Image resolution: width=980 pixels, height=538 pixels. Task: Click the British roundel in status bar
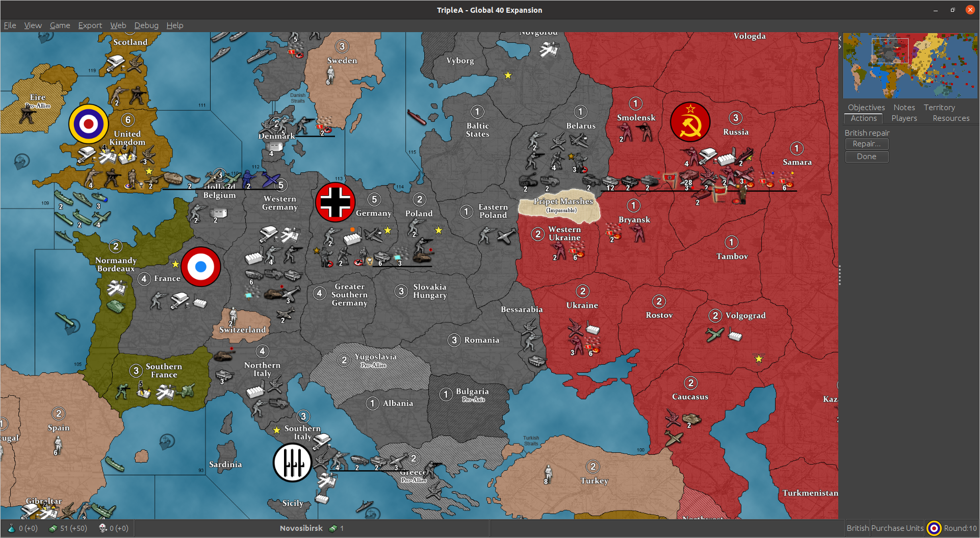(x=934, y=528)
